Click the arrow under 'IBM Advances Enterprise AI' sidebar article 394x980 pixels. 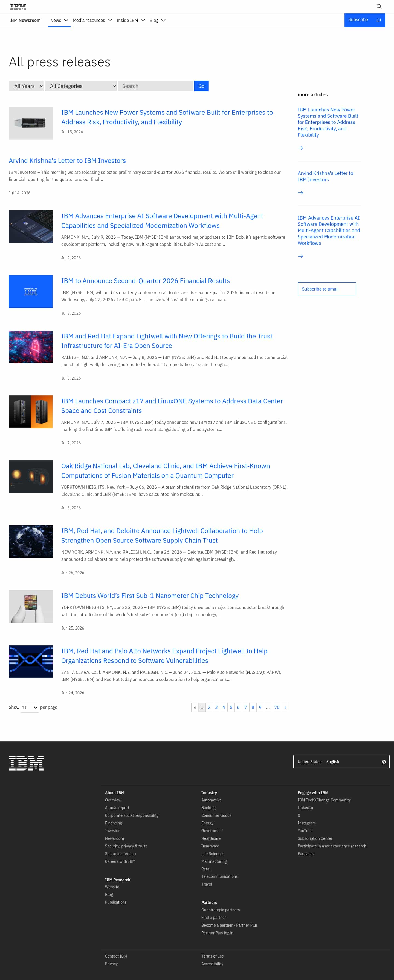(300, 256)
